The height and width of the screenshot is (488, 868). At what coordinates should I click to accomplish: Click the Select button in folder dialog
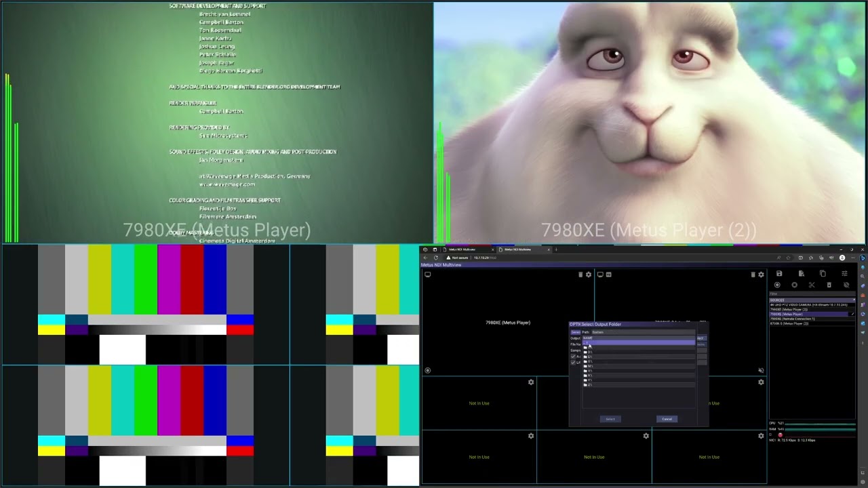(x=610, y=419)
